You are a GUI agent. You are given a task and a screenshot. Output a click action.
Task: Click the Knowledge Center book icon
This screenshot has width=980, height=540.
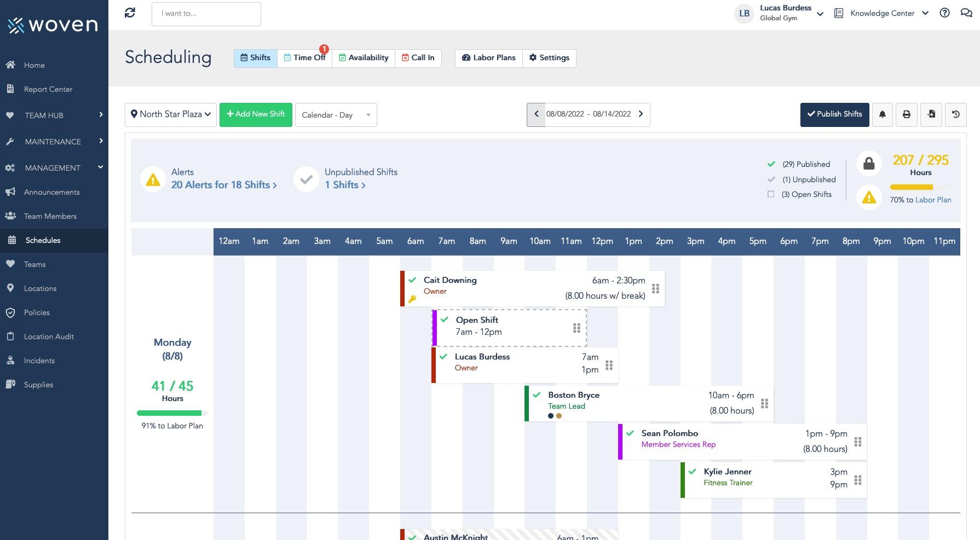[x=838, y=13]
